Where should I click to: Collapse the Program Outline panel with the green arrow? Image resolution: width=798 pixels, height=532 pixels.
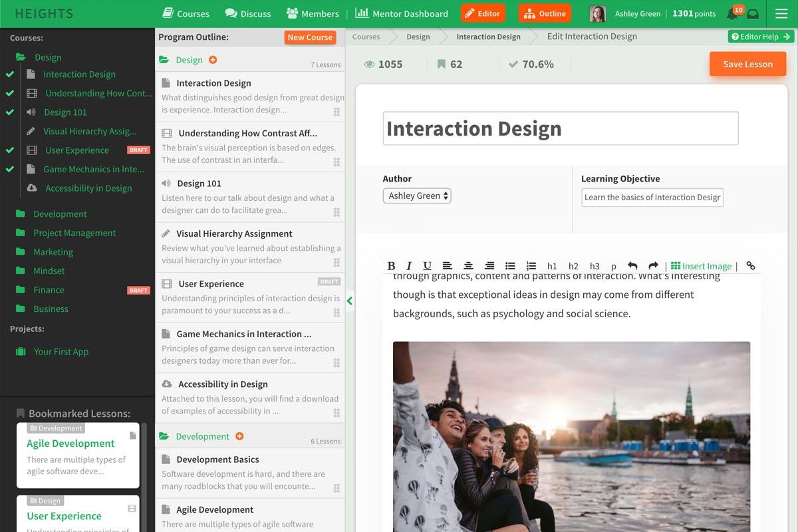350,301
